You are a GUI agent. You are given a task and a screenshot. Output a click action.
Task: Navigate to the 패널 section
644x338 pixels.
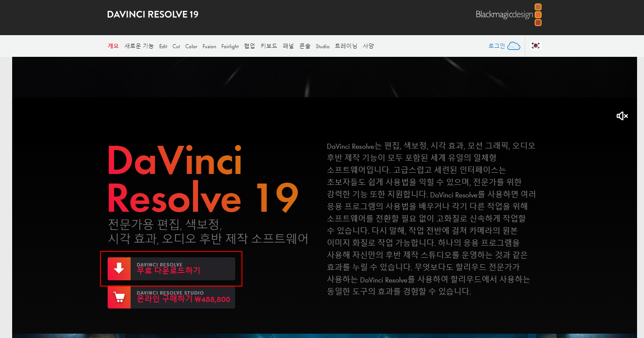(x=288, y=46)
